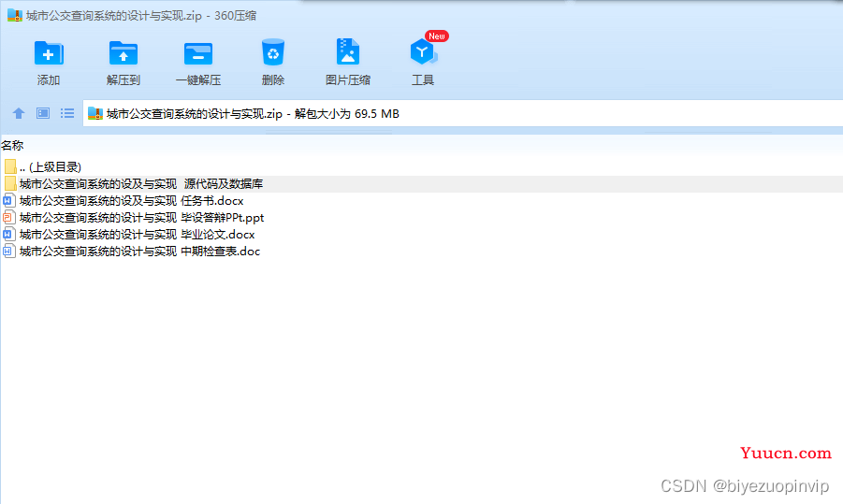Switch to the list view icon

(x=67, y=113)
